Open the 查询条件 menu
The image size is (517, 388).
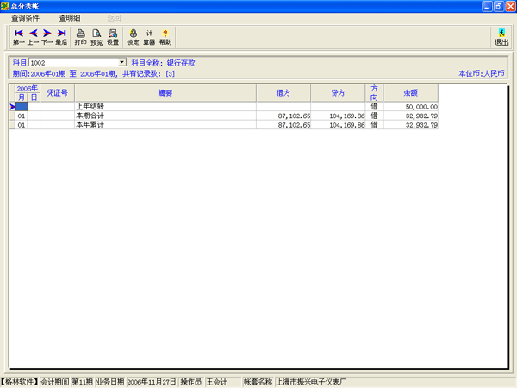tap(25, 19)
